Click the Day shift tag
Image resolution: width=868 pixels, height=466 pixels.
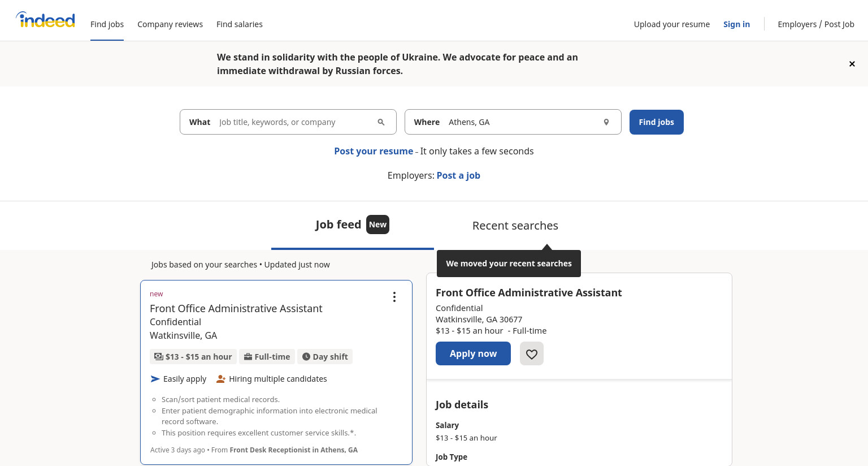325,357
